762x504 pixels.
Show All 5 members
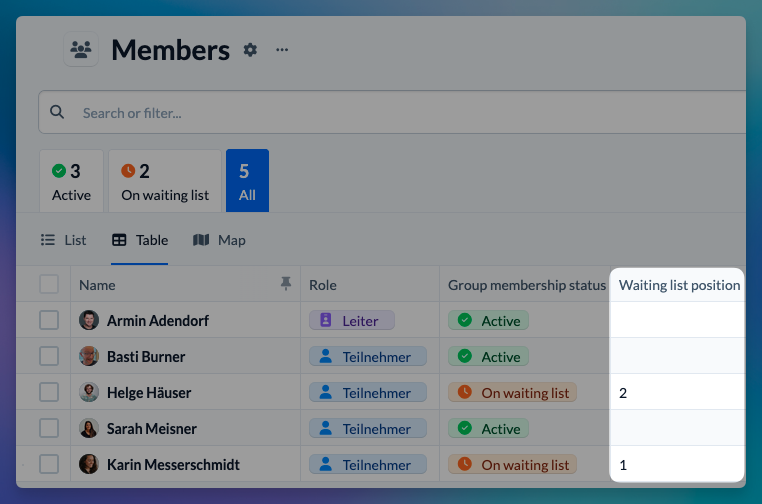[x=247, y=181]
